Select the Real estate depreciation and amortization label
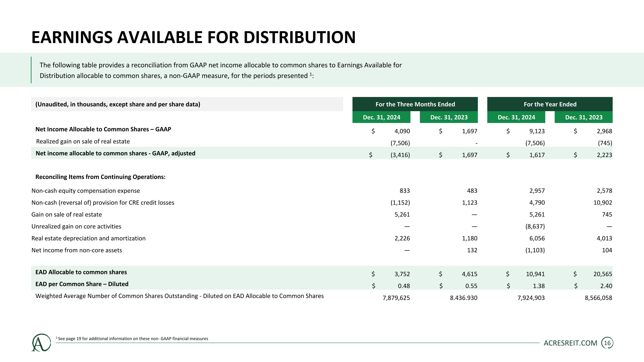The width and height of the screenshot is (644, 362). click(88, 238)
